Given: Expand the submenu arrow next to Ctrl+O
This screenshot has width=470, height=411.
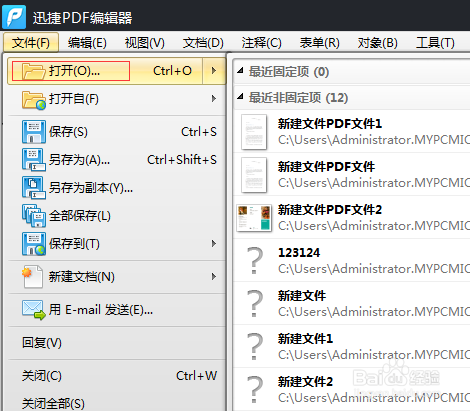Looking at the screenshot, I should 214,71.
